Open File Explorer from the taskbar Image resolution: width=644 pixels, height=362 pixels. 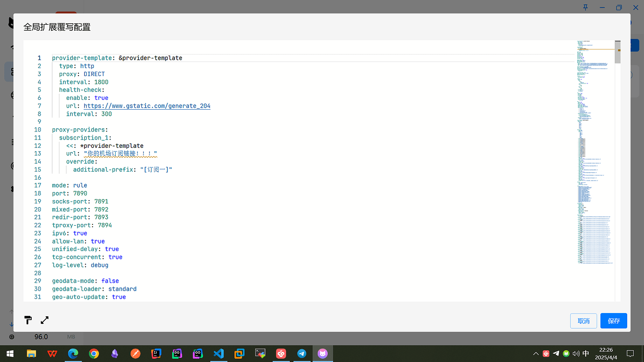(31, 354)
